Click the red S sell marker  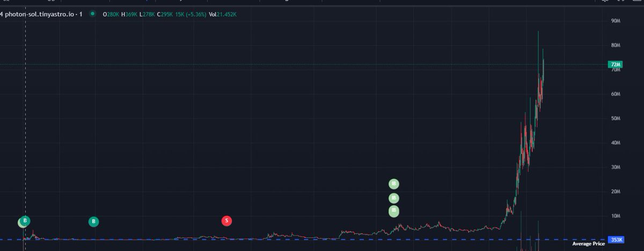(x=226, y=220)
